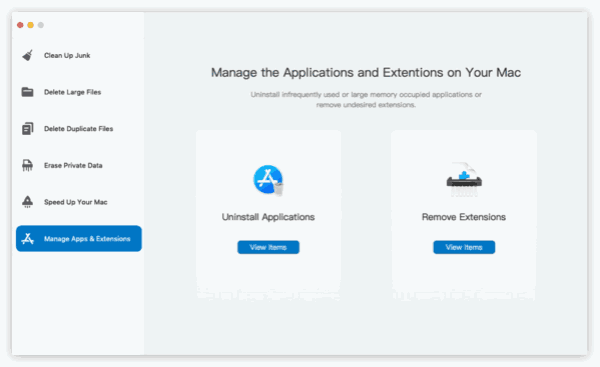
Task: Open the Clean Up Junk section
Action: pos(78,55)
